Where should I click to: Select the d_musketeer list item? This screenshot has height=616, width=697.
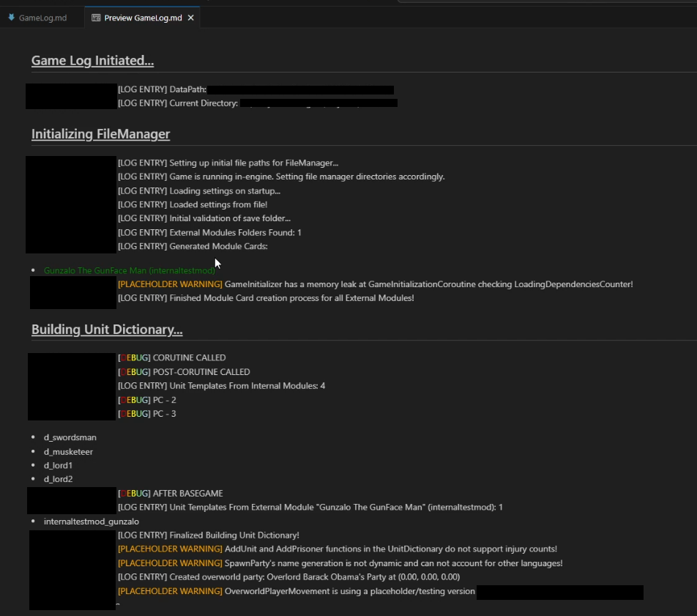68,452
